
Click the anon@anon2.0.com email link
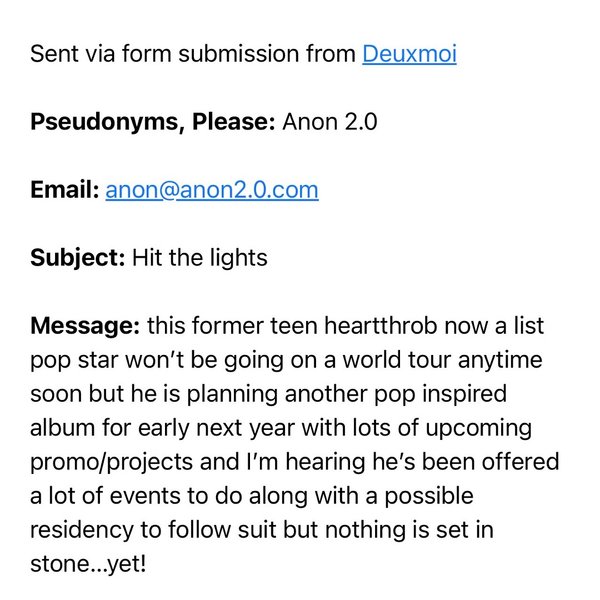click(x=212, y=190)
